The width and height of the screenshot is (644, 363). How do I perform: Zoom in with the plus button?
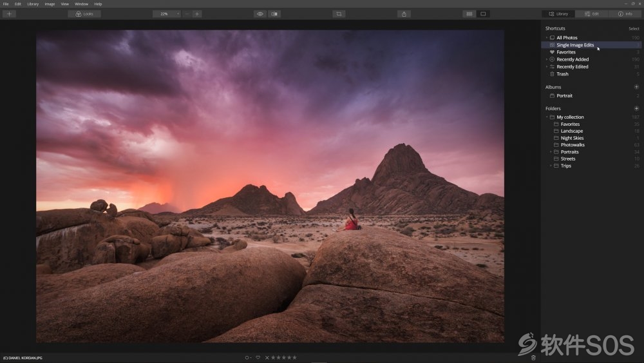197,14
